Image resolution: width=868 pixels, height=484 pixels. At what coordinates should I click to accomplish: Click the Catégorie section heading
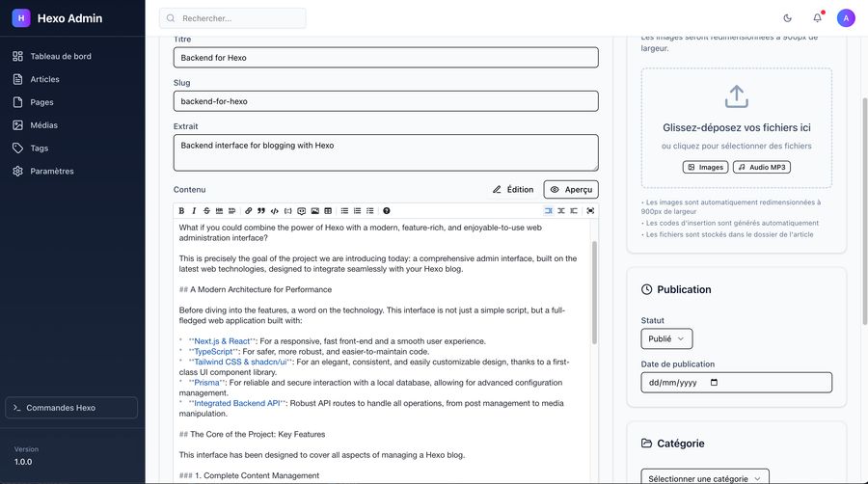tap(680, 444)
